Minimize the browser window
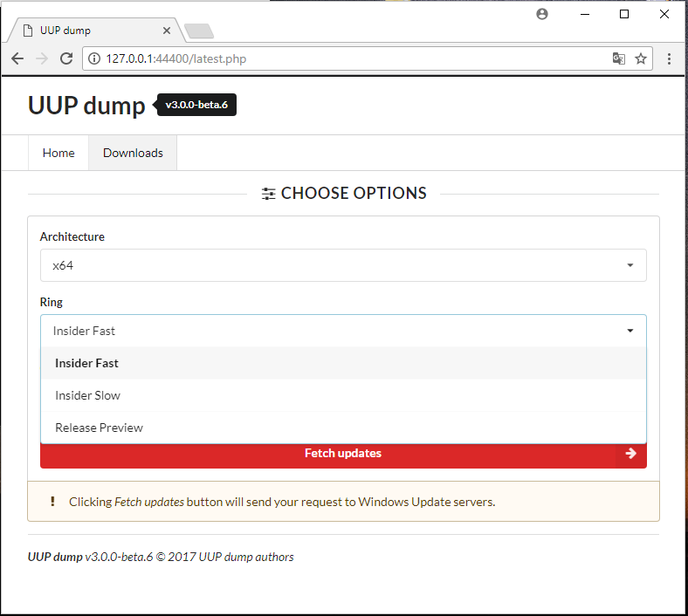 click(584, 14)
